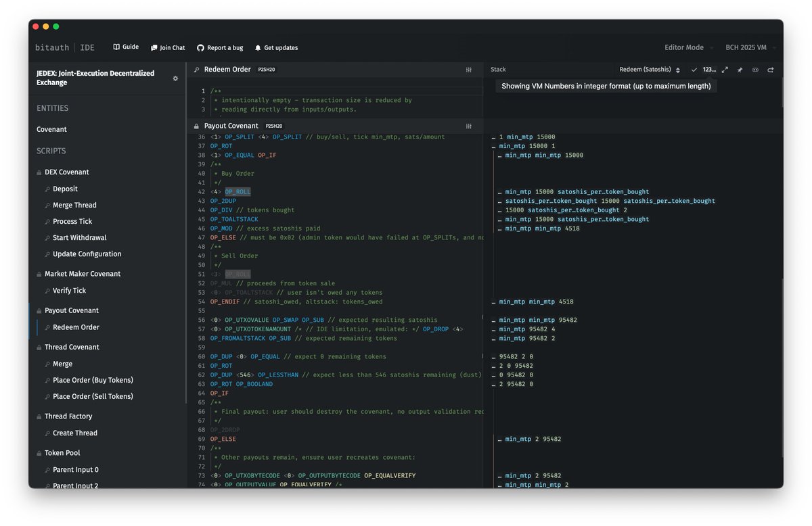Click the pin icon in the Stack panel
Screen dimensions: 812x526
coord(740,70)
